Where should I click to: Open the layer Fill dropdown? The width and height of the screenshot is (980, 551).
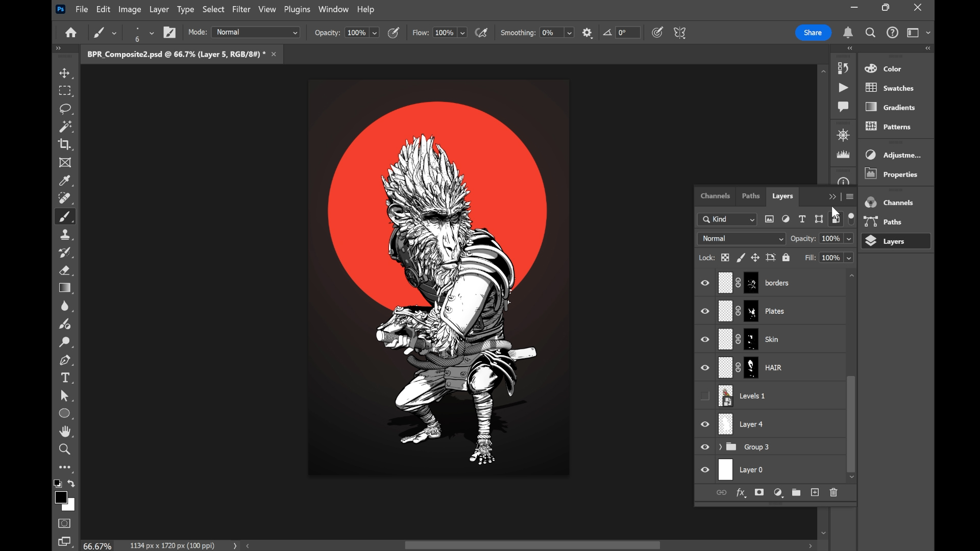tap(849, 258)
